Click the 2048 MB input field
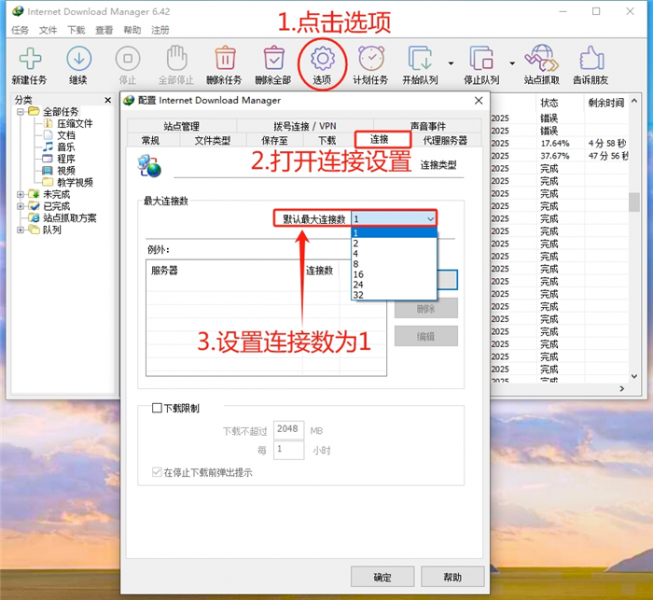The height and width of the screenshot is (600, 653). pyautogui.click(x=288, y=430)
